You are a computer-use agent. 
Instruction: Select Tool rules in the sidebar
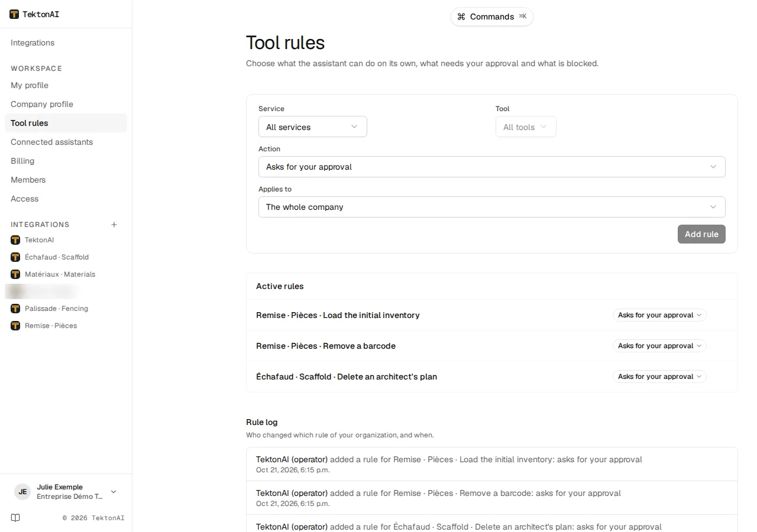66,123
